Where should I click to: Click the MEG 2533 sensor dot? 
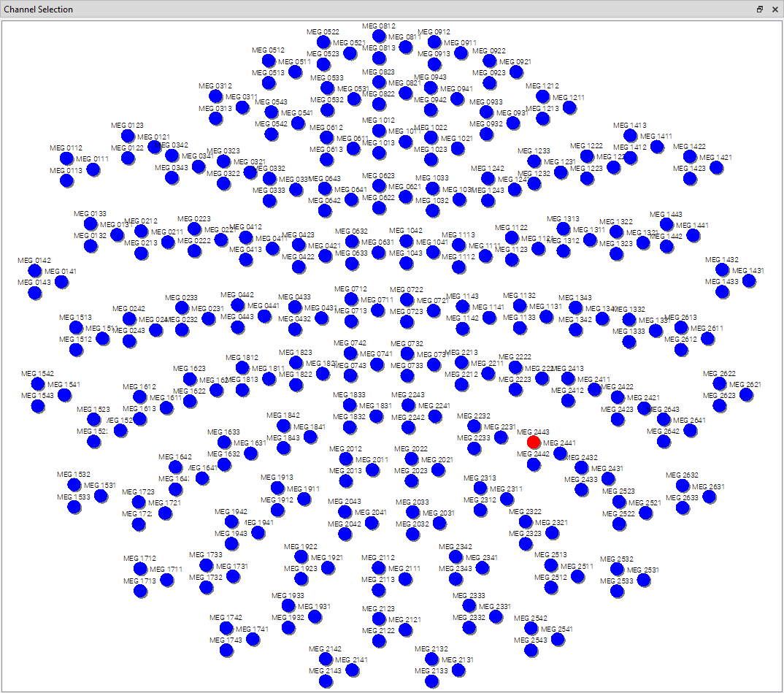pyautogui.click(x=617, y=591)
